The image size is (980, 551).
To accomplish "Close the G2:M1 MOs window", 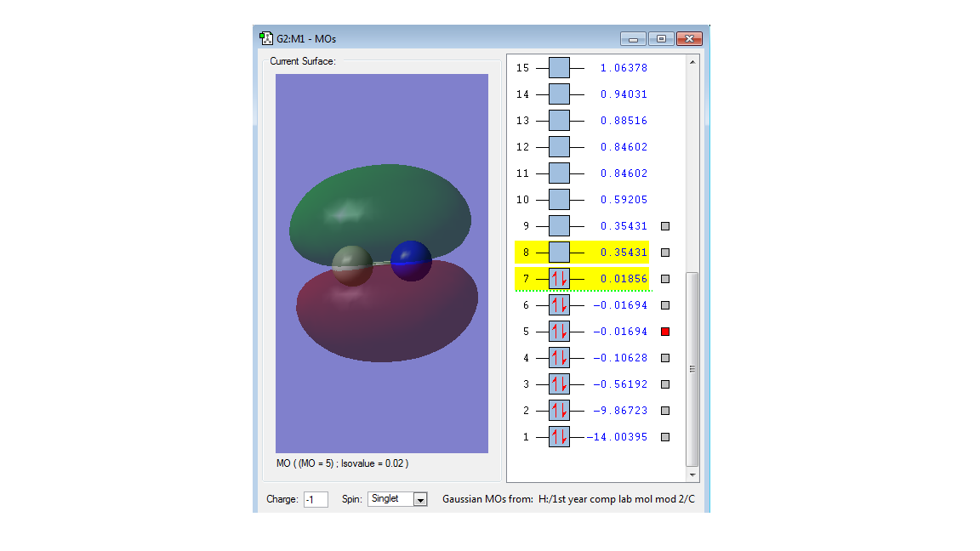I will pos(689,39).
